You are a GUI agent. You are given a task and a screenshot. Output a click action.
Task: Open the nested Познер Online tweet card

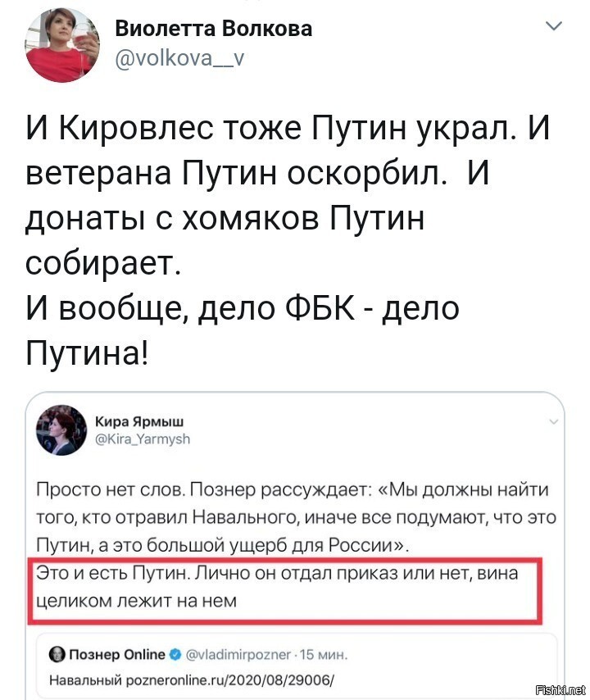297,666
